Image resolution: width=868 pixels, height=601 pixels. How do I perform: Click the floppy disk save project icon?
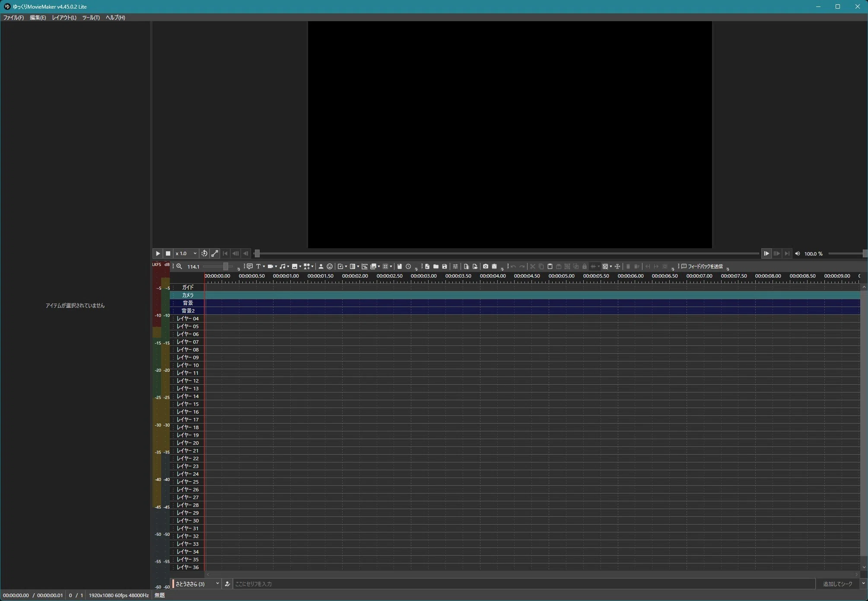[444, 266]
